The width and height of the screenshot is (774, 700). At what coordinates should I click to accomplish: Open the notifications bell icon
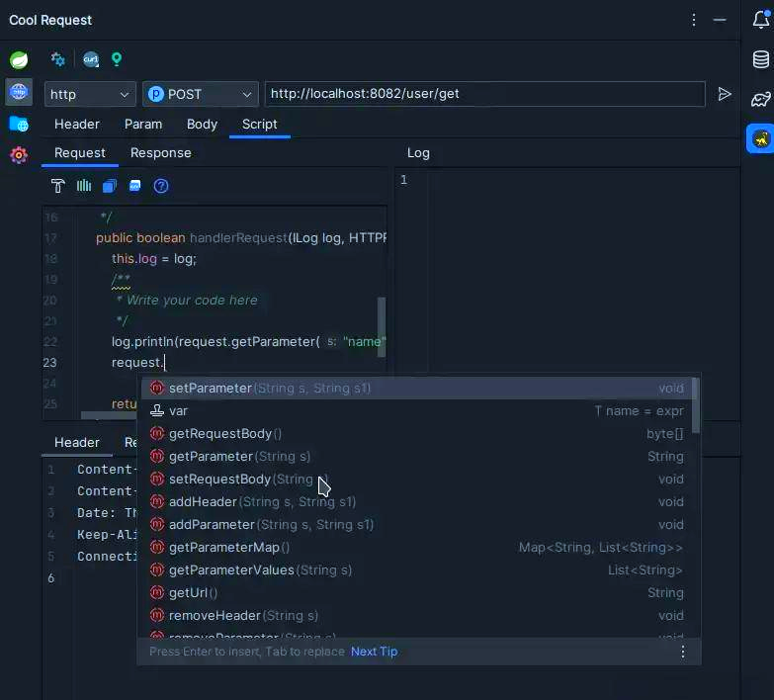(761, 19)
